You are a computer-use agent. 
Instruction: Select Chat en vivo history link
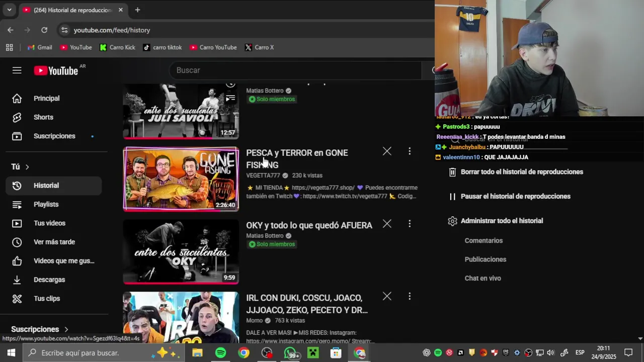pyautogui.click(x=483, y=279)
